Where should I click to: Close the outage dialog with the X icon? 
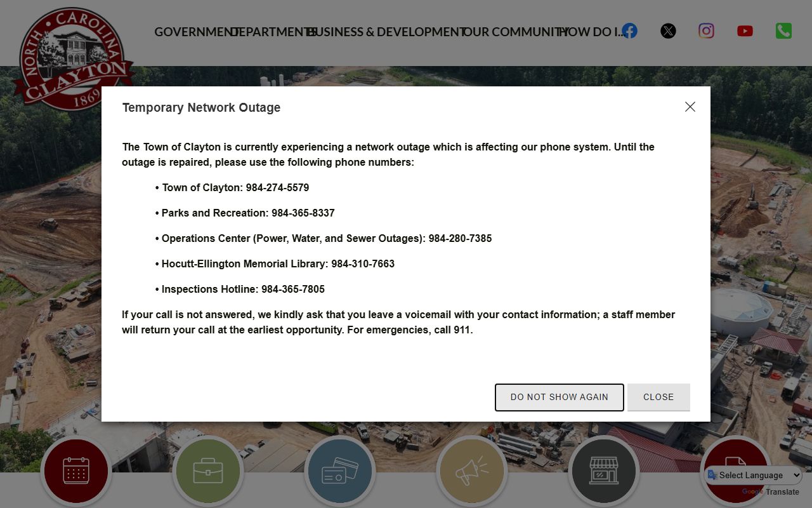tap(690, 107)
